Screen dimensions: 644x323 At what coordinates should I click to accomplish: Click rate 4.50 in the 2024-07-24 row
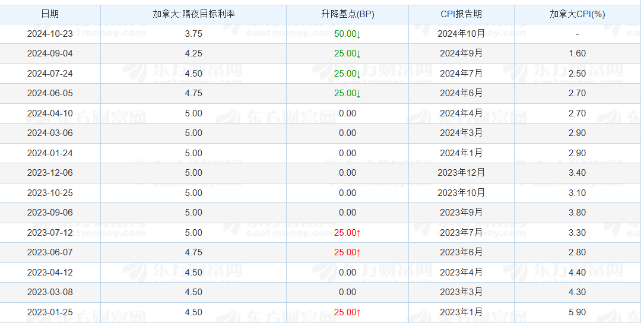coord(193,74)
